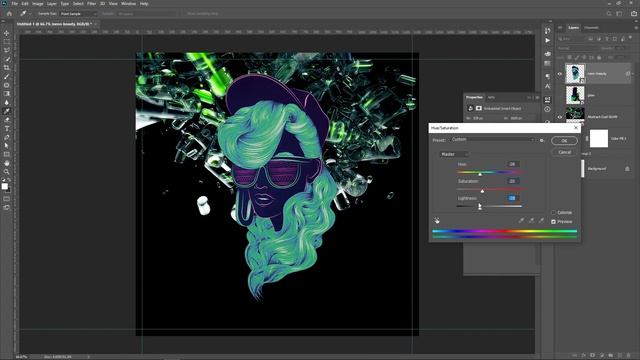640x360 pixels.
Task: Toggle the Preview checkbox
Action: pyautogui.click(x=553, y=222)
